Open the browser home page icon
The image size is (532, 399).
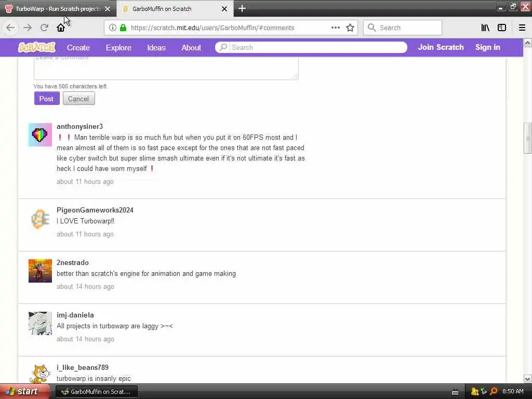point(61,28)
